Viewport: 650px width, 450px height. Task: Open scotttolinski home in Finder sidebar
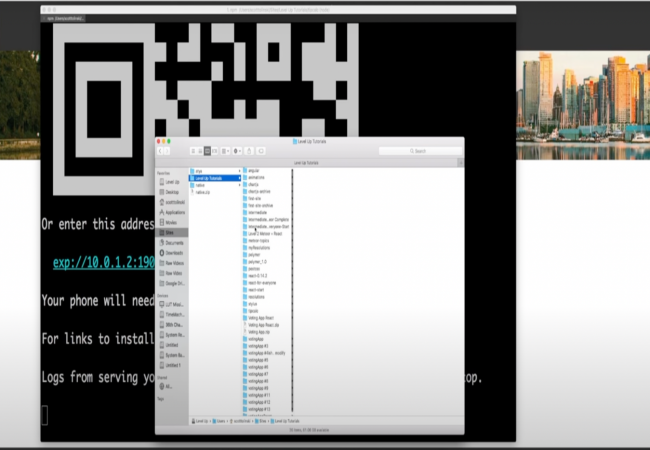coord(172,202)
